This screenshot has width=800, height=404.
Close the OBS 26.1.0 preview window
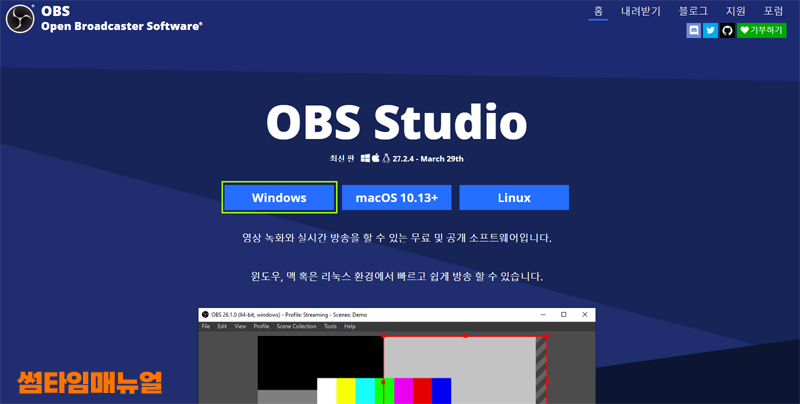pyautogui.click(x=585, y=315)
